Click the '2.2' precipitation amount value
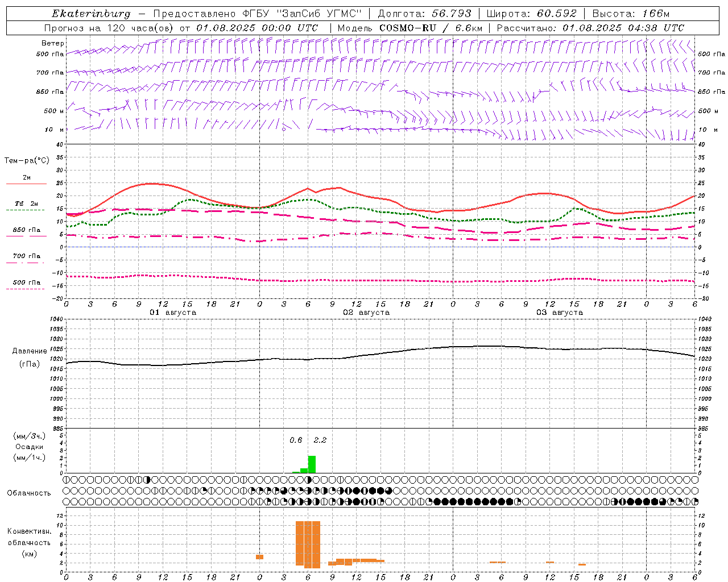 pyautogui.click(x=320, y=440)
